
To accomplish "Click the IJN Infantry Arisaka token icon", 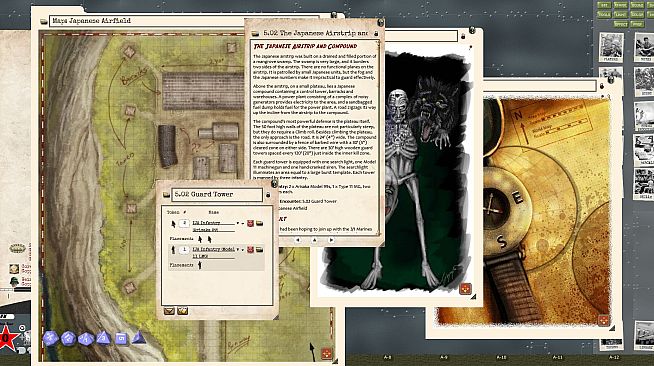I will click(174, 224).
